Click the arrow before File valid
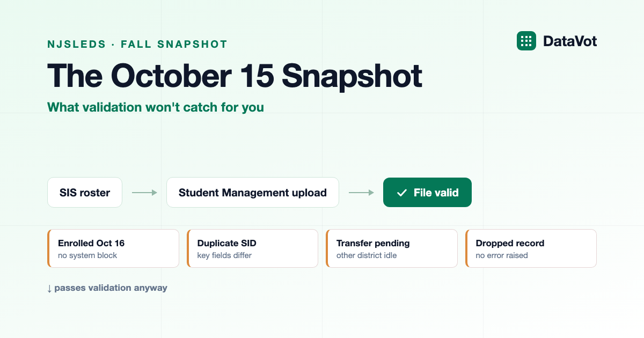This screenshot has height=338, width=644. pyautogui.click(x=361, y=193)
